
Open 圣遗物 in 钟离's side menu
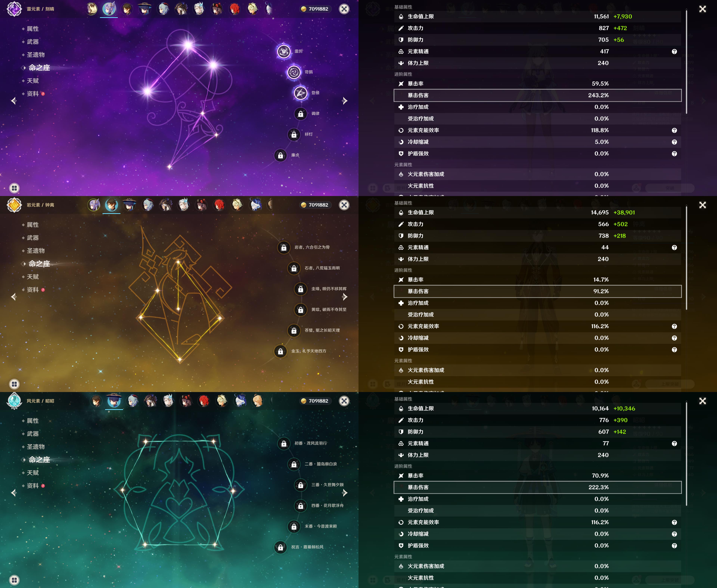(36, 251)
